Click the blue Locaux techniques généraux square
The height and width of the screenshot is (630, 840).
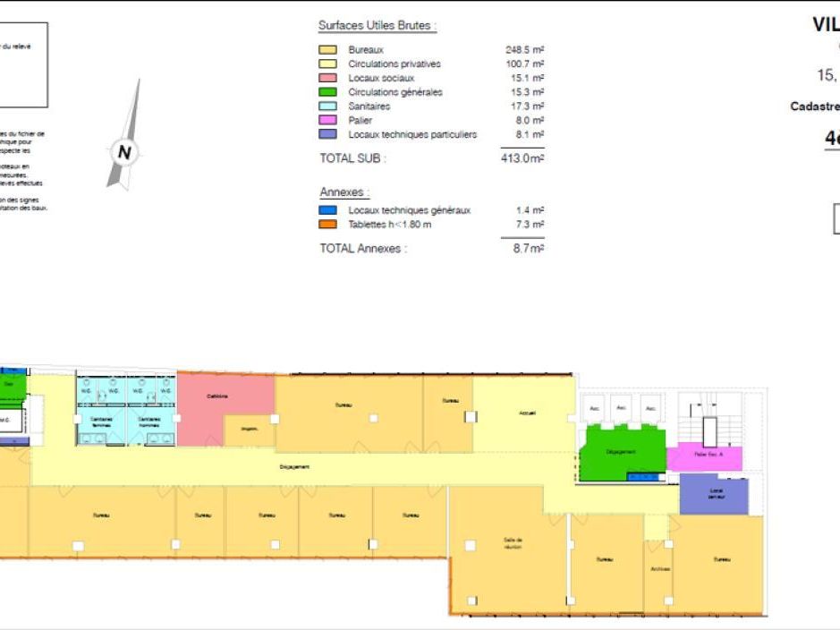(x=327, y=210)
